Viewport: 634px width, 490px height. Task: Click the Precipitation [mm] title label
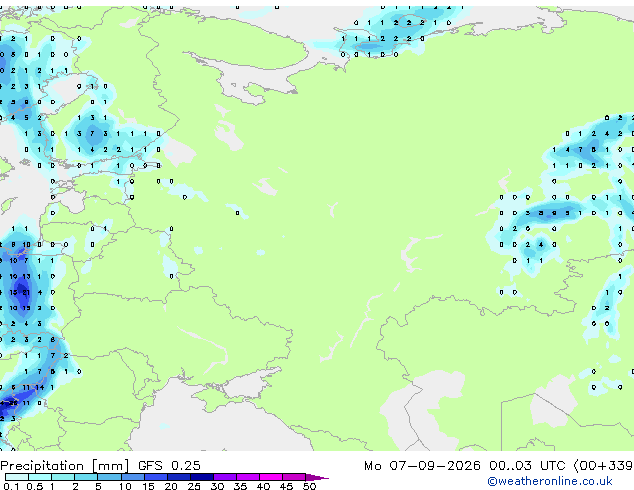[x=65, y=466]
